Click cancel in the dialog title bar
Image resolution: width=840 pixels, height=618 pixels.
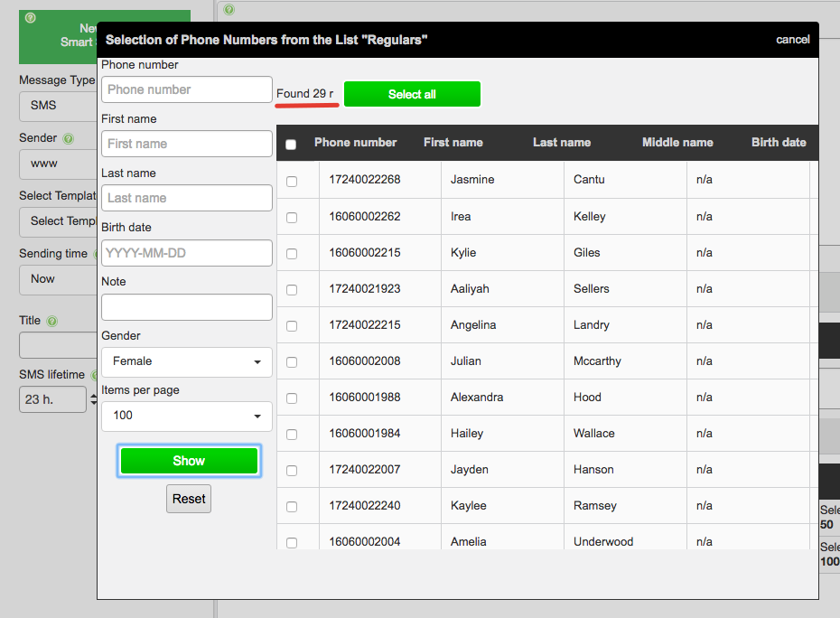[x=793, y=40]
